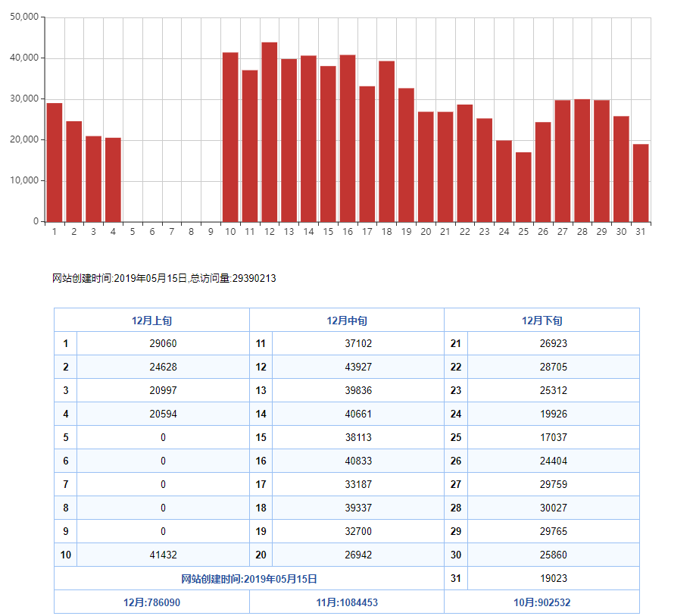Click table value 39337
Image resolution: width=693 pixels, height=616 pixels.
tap(358, 508)
